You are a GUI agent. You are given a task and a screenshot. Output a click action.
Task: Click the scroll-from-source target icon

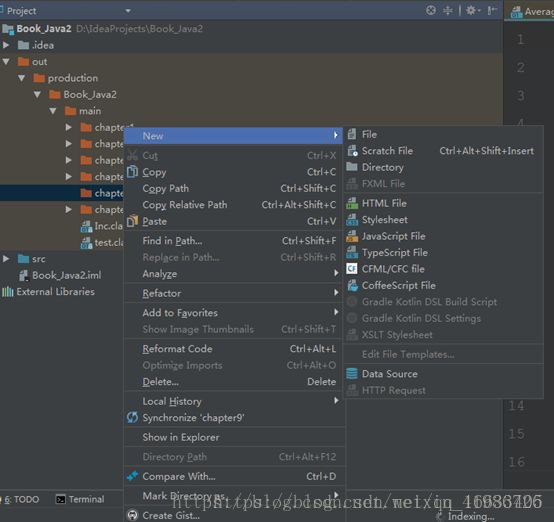(431, 10)
